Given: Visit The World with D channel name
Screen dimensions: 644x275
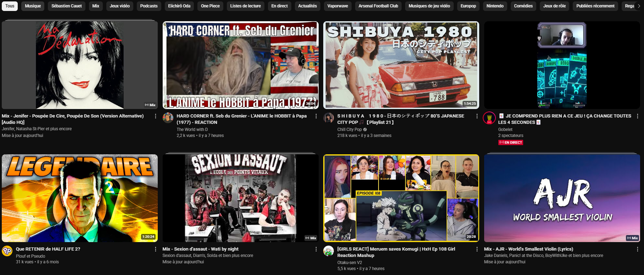Looking at the screenshot, I should pos(192,130).
